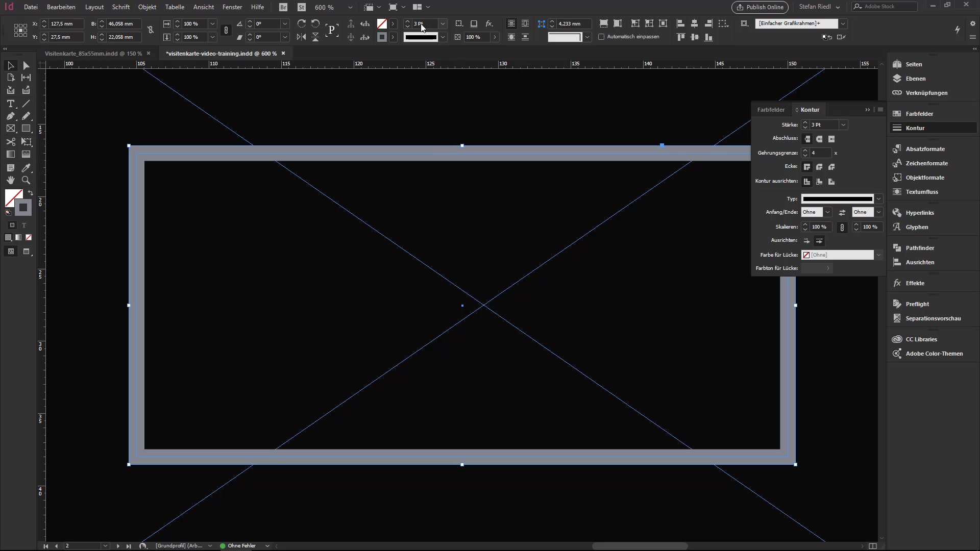
Task: Open the Objekt menu
Action: (147, 7)
